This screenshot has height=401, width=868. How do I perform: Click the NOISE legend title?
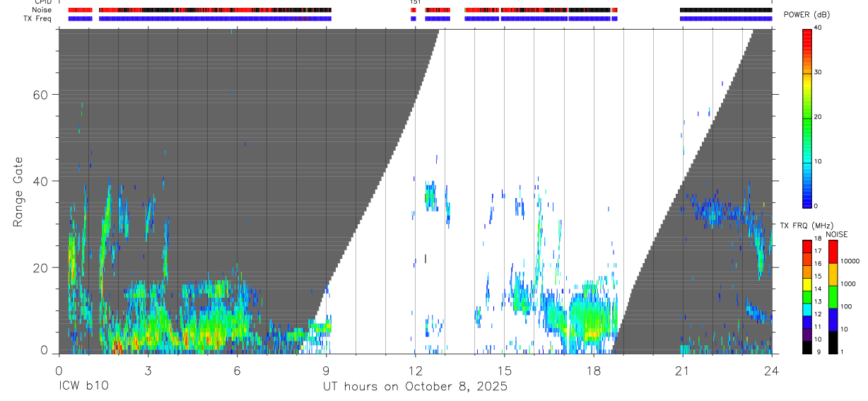coord(837,234)
